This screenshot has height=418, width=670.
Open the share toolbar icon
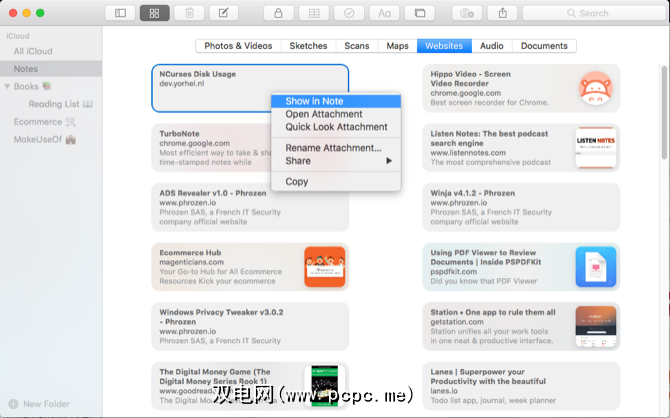502,13
